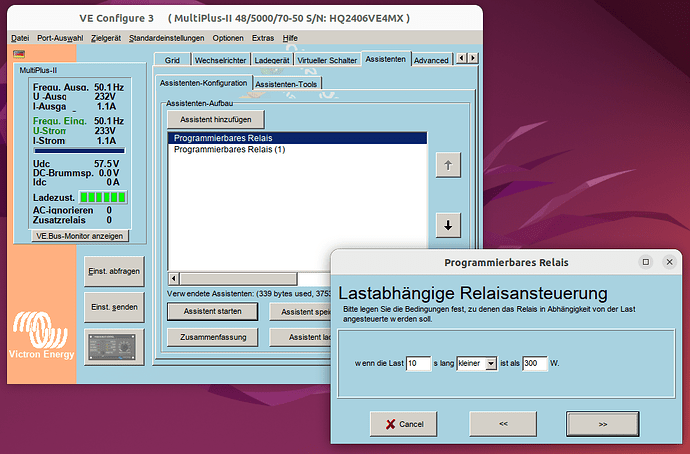Proceed with the >> button

pyautogui.click(x=602, y=424)
